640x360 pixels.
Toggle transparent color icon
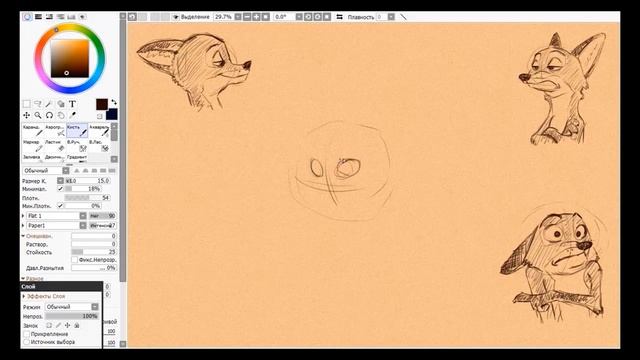tap(100, 116)
